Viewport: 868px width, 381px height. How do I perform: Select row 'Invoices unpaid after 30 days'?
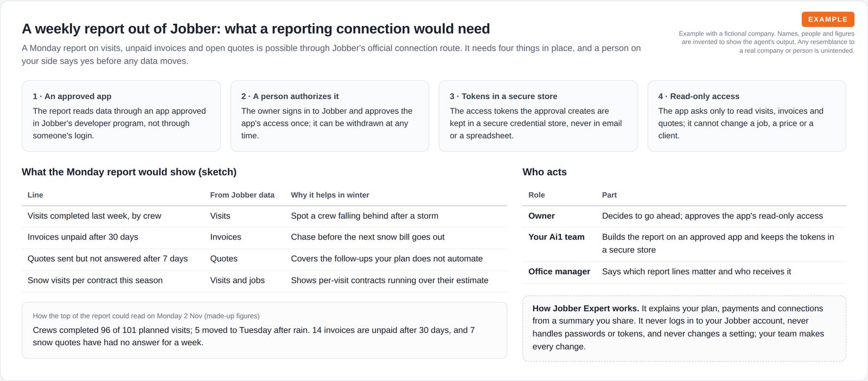(264, 237)
